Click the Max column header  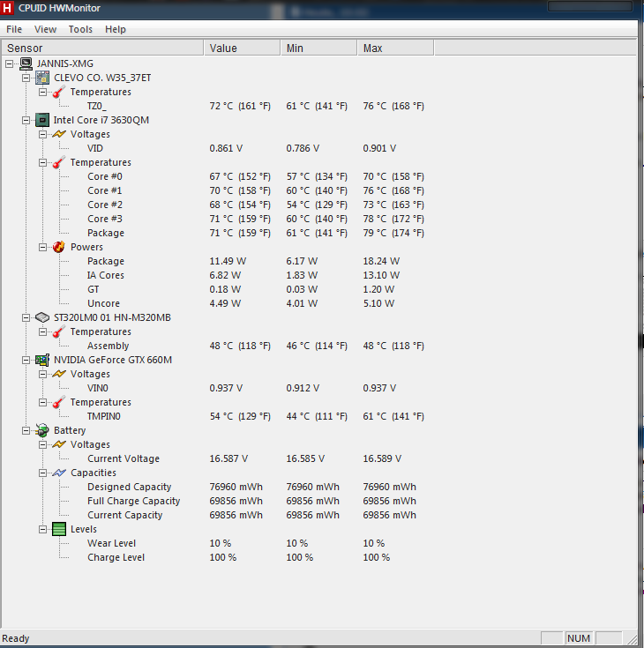[396, 48]
